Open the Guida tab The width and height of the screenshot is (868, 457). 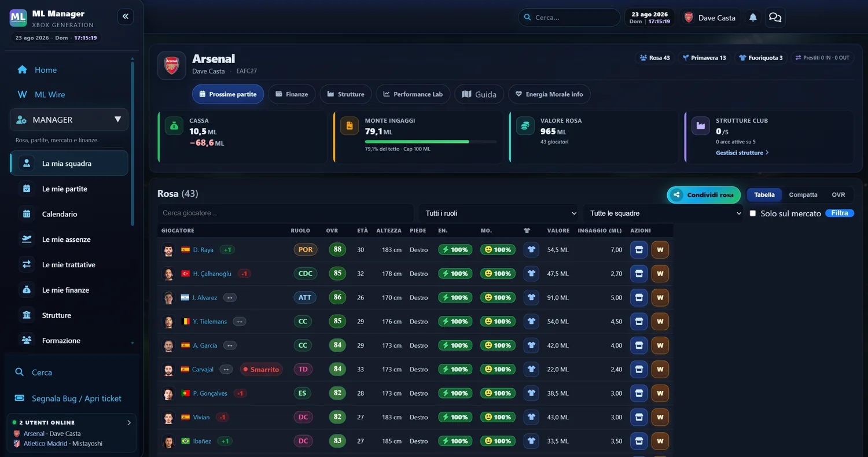tap(479, 94)
